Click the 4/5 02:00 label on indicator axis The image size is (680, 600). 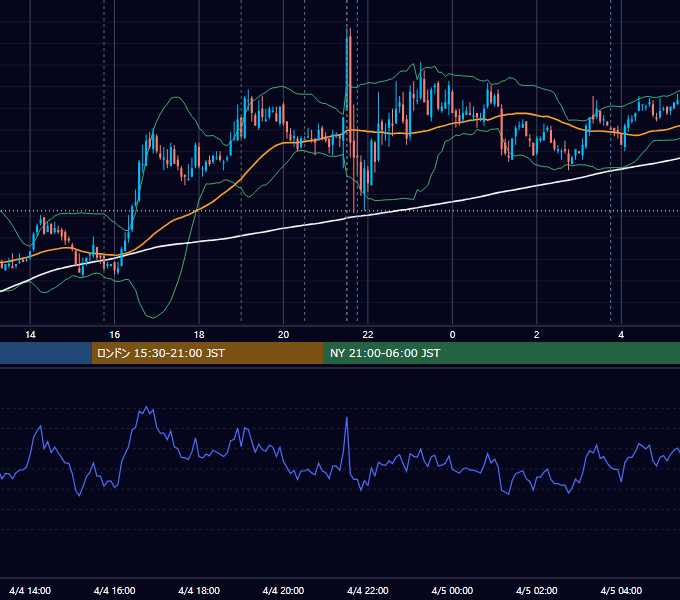[x=536, y=590]
